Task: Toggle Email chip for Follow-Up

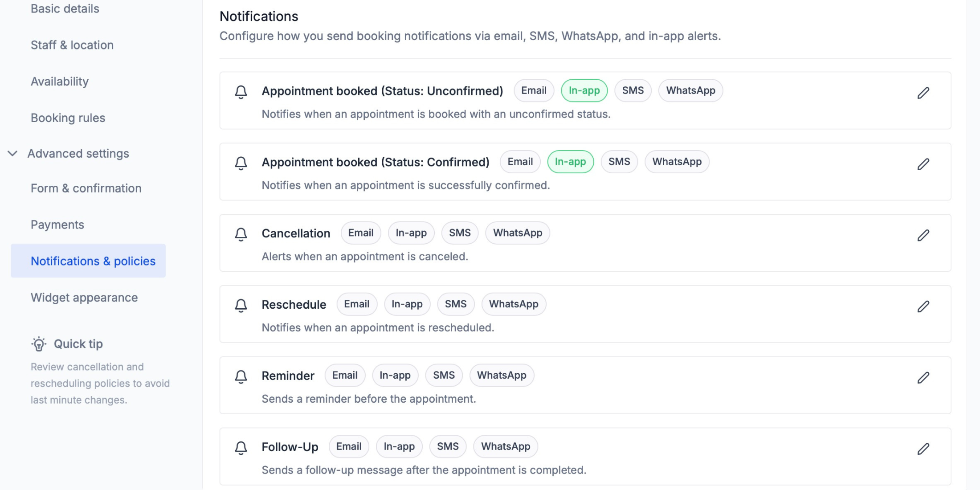Action: click(x=349, y=446)
